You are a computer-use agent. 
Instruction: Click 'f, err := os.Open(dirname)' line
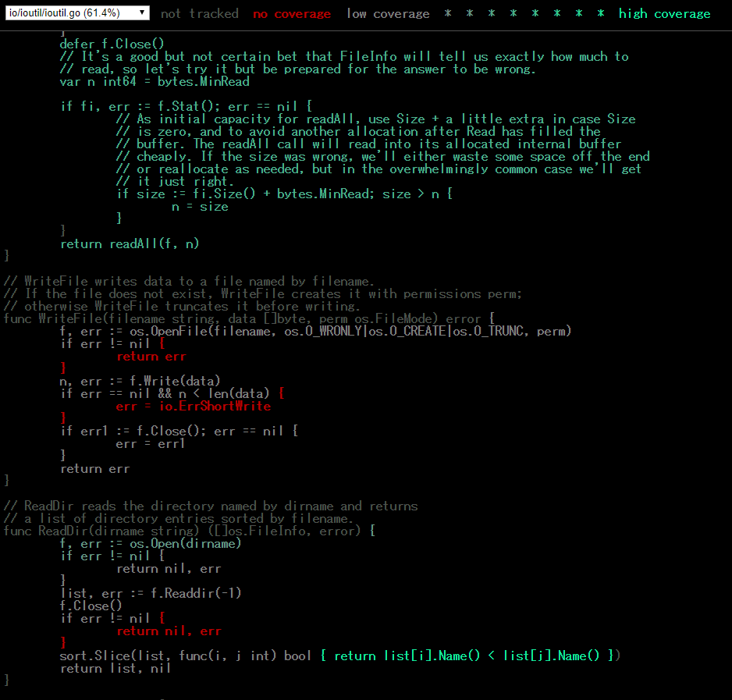coord(151,544)
